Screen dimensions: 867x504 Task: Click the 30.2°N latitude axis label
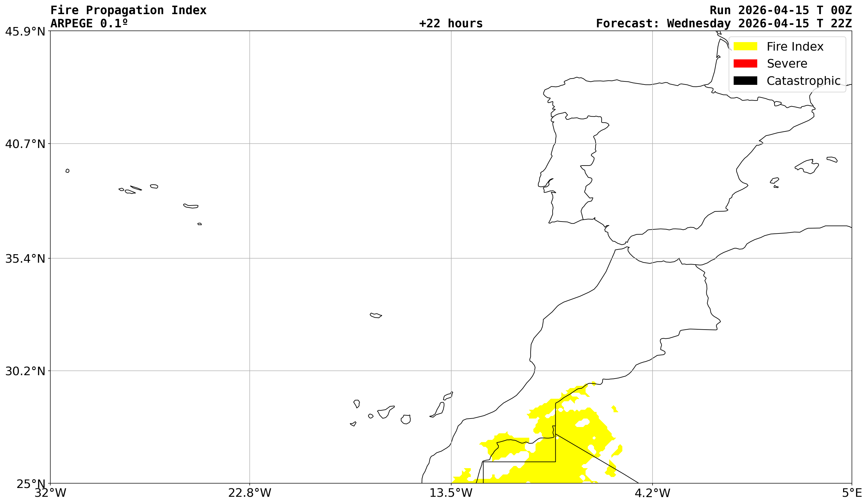tap(25, 371)
